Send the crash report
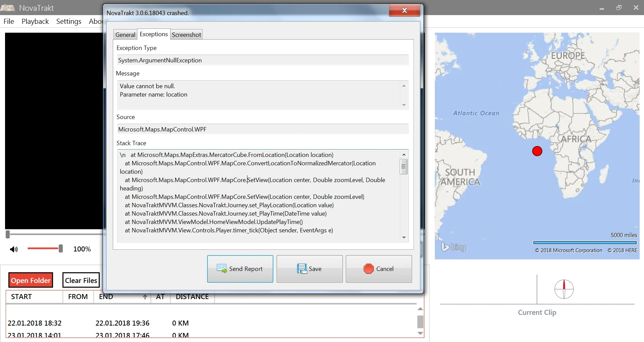 240,269
